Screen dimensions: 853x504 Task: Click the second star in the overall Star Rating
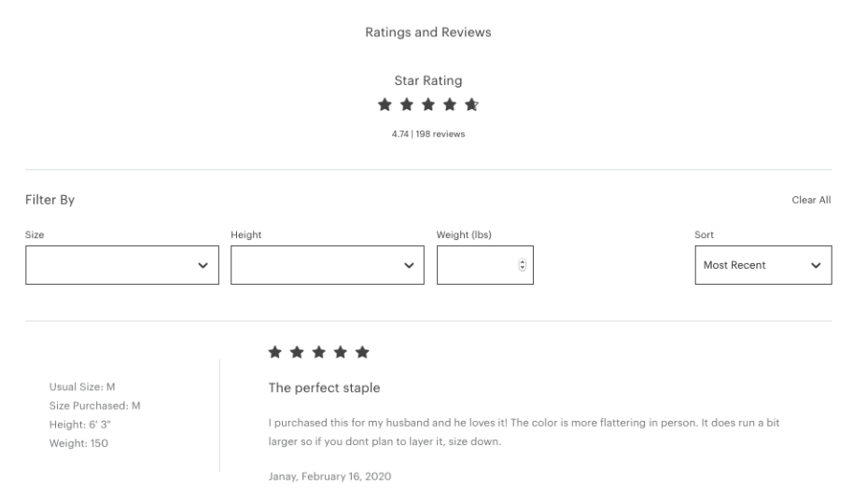(405, 105)
